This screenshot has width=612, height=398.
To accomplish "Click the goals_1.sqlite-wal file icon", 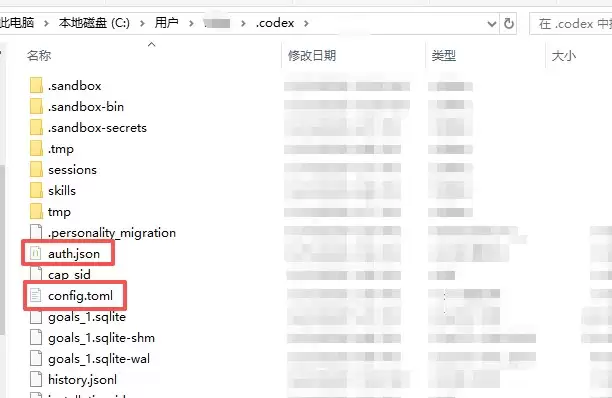I will pyautogui.click(x=36, y=359).
